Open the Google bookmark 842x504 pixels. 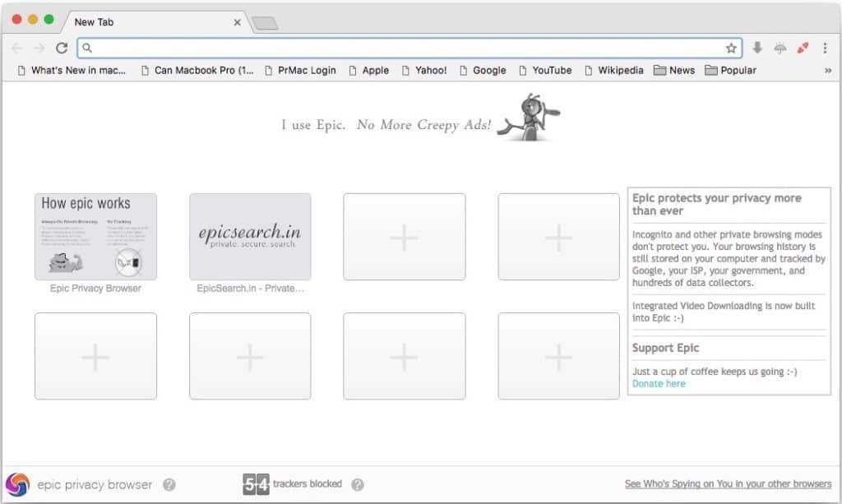pyautogui.click(x=483, y=71)
